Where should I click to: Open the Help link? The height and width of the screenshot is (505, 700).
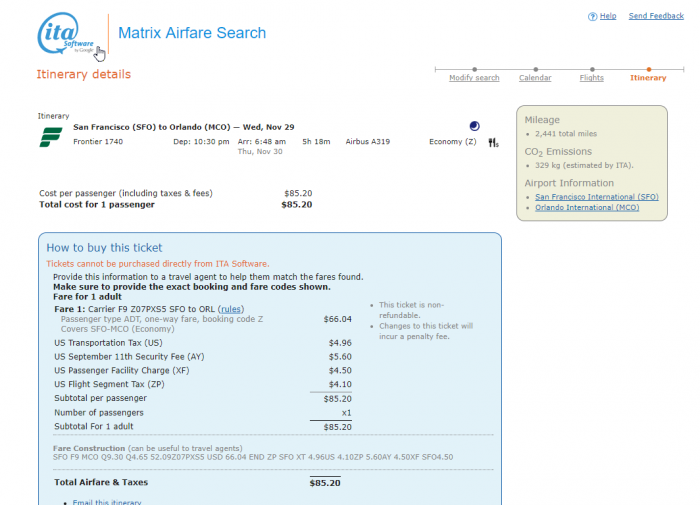pos(608,16)
